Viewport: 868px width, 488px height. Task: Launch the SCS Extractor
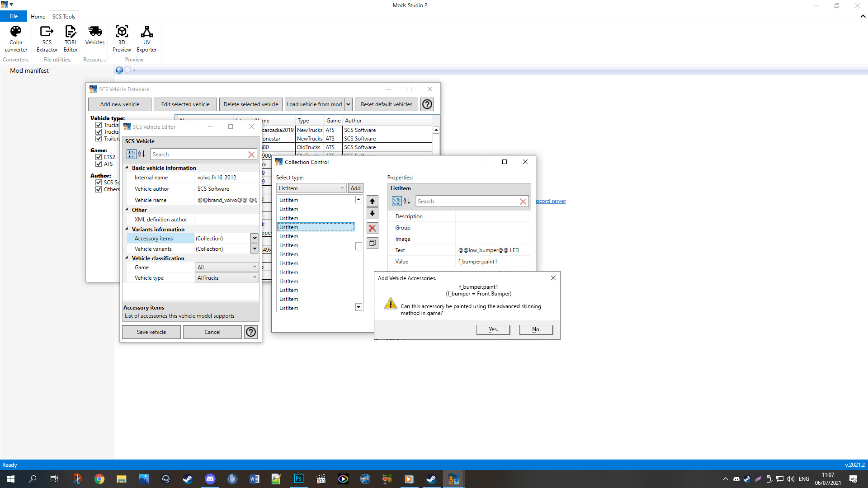point(47,38)
